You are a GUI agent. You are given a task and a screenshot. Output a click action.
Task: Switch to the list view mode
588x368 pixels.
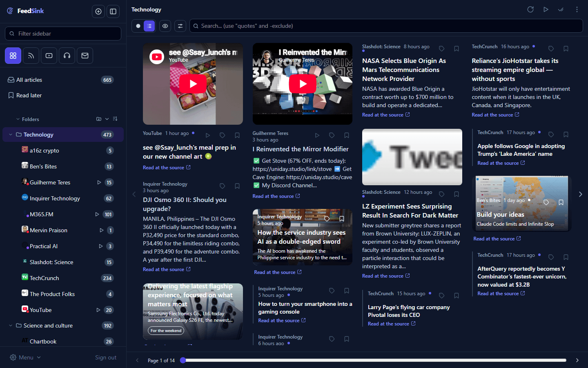click(149, 26)
